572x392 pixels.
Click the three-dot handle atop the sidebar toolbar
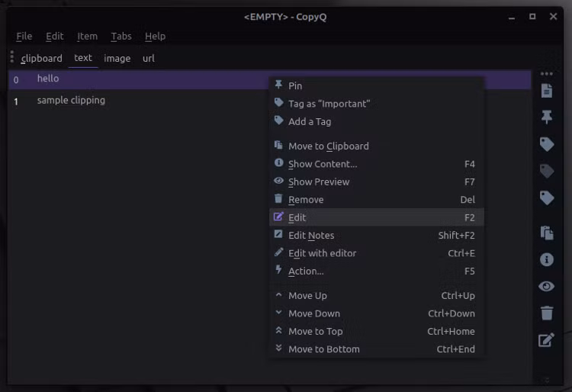click(x=547, y=74)
